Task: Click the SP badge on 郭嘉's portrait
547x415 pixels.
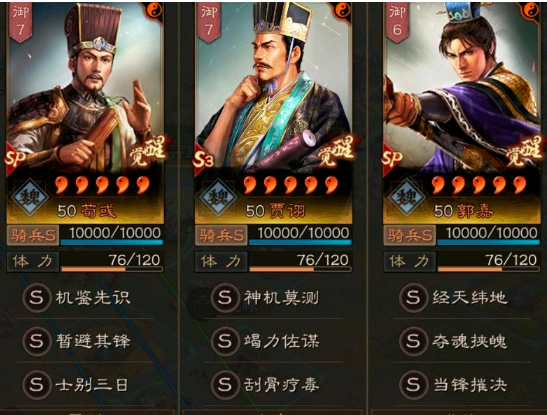Action: (x=392, y=159)
